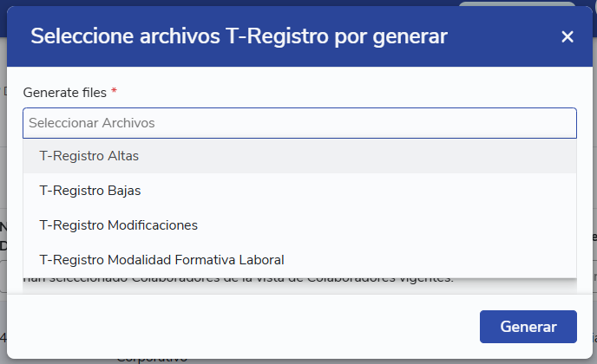Click the Generar button

pos(528,327)
